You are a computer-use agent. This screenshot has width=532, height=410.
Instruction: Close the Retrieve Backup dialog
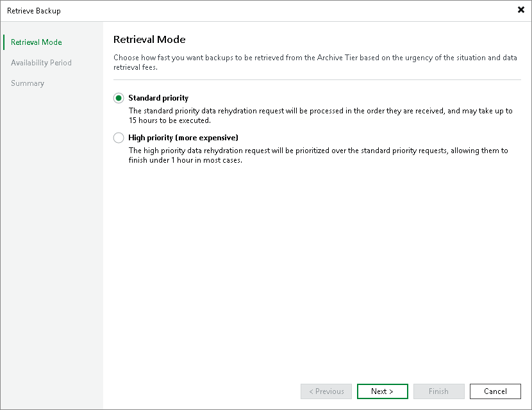point(521,10)
